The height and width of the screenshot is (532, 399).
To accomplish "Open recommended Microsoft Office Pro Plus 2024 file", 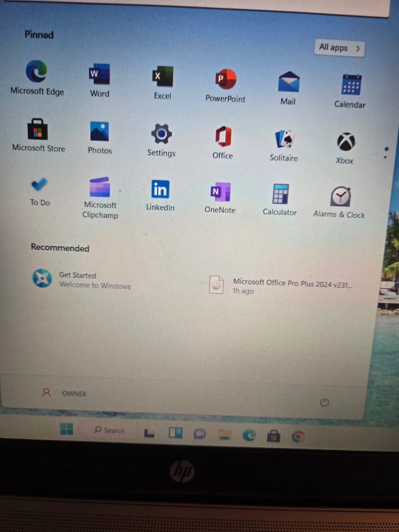I will pyautogui.click(x=281, y=286).
